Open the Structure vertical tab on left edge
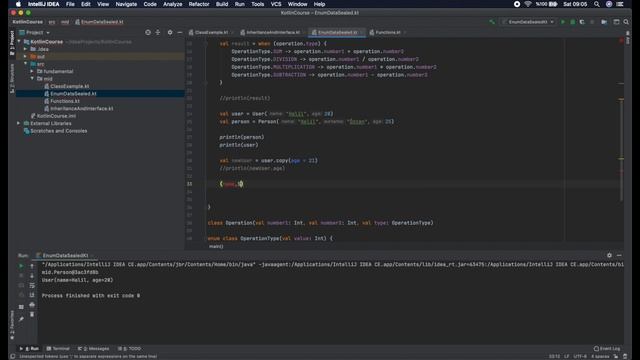 pyautogui.click(x=12, y=78)
